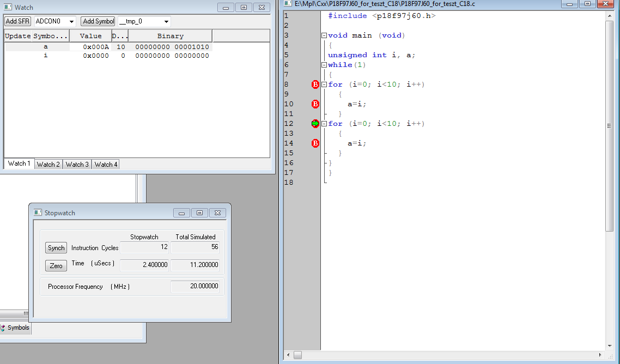Screen dimensions: 620x364
Task: Maximize the Watch window
Action: tap(244, 8)
